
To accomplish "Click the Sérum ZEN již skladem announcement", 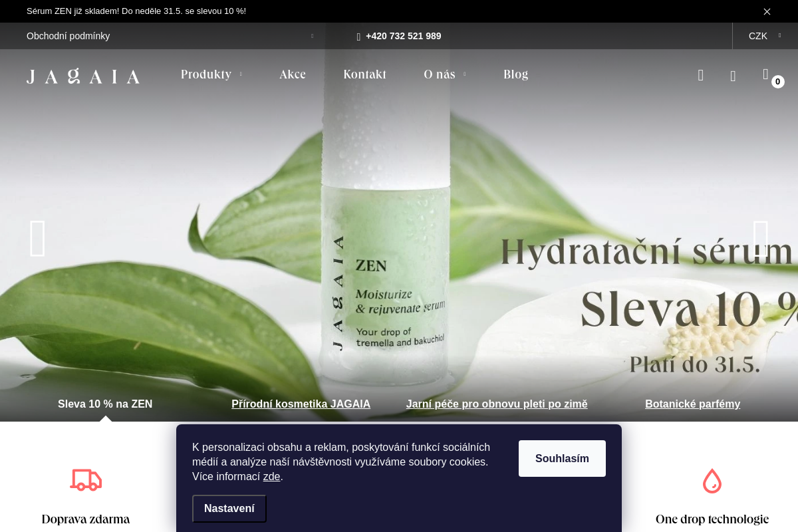I will tap(136, 11).
